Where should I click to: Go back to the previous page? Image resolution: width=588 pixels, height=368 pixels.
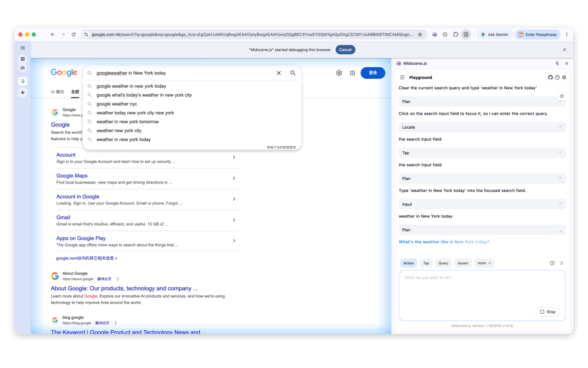coord(53,34)
